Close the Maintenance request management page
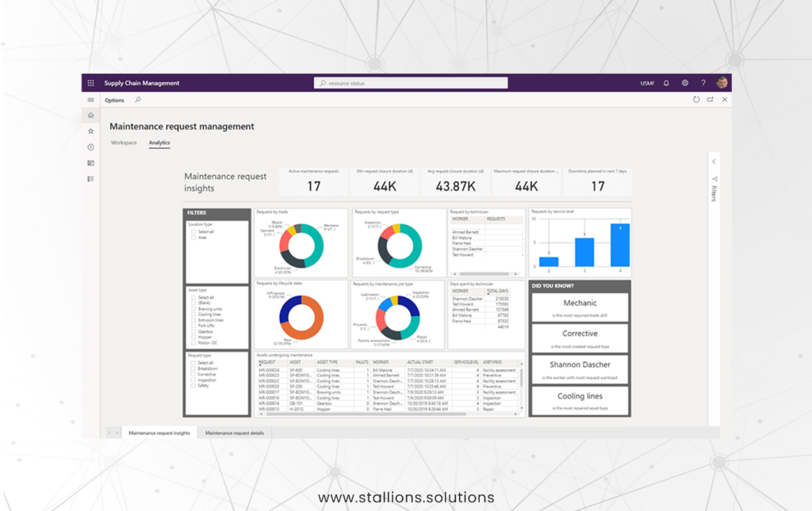 [725, 99]
